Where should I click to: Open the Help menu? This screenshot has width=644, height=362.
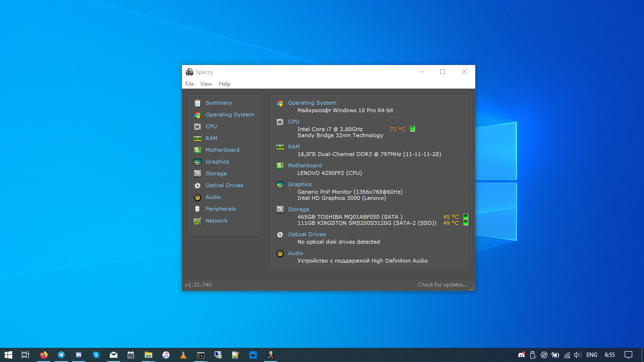pos(224,84)
